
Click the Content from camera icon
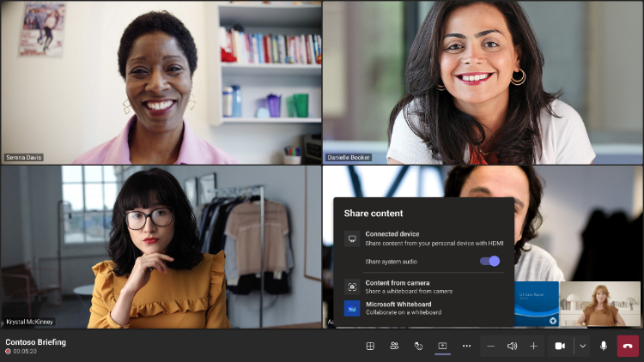click(x=352, y=287)
